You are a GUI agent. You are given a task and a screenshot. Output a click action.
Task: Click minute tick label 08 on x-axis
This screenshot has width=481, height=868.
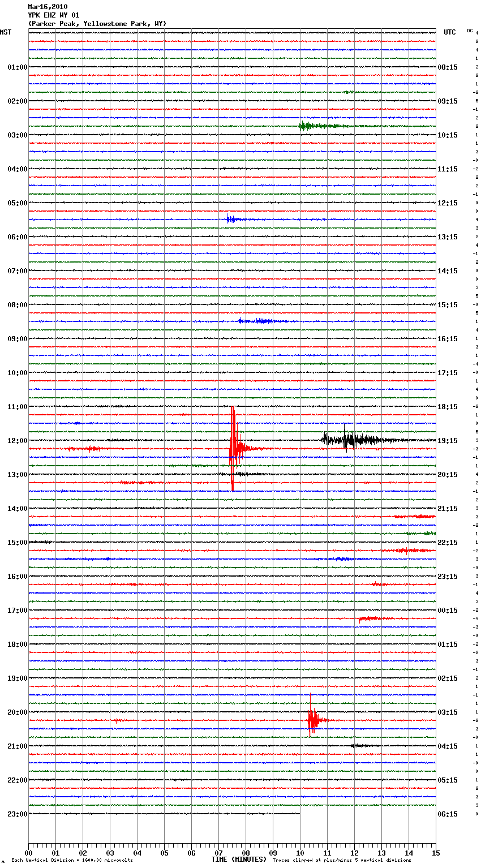click(246, 853)
